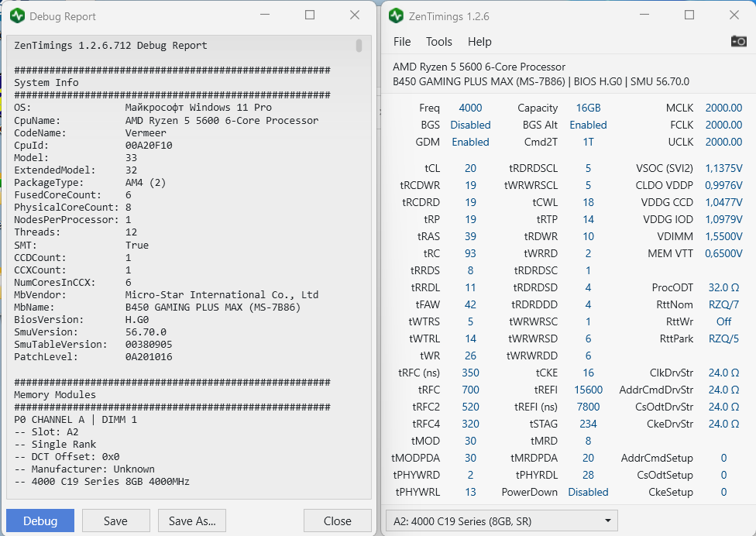Click the Save button
Image resolution: width=756 pixels, height=536 pixels.
click(115, 521)
